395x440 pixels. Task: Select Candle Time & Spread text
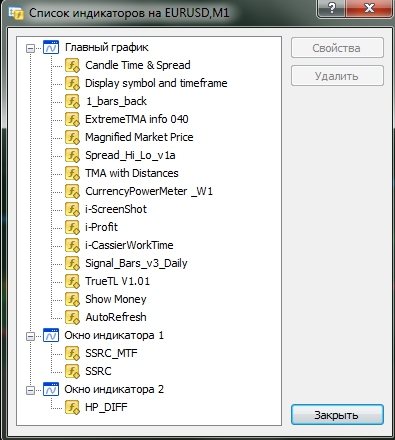point(138,65)
